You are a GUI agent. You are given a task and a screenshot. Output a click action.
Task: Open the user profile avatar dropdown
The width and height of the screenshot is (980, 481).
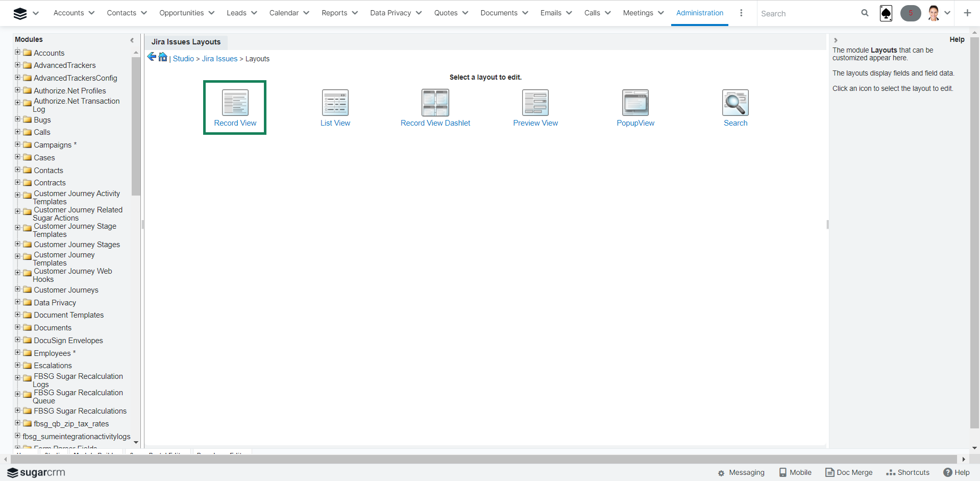point(938,13)
